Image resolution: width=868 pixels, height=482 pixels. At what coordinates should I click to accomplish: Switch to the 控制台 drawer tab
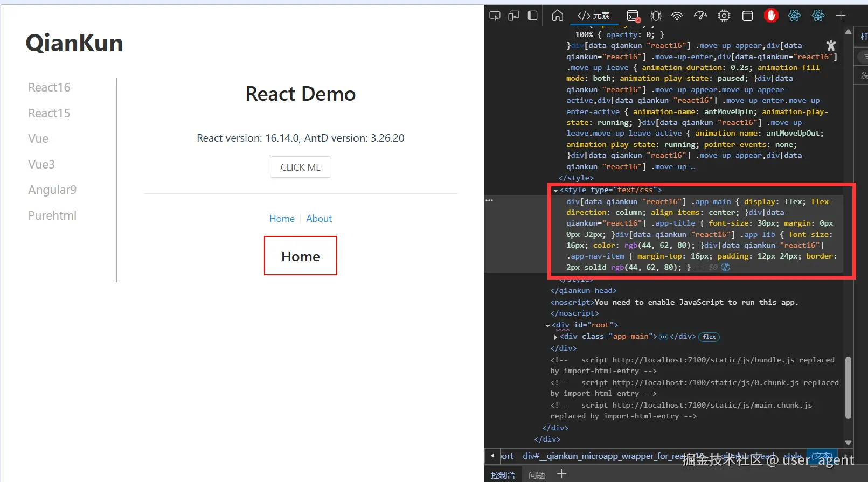click(x=503, y=475)
